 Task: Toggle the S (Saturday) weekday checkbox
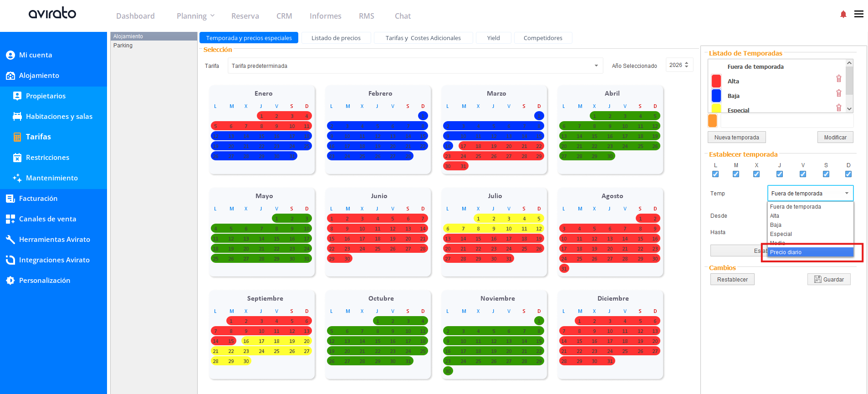(826, 174)
